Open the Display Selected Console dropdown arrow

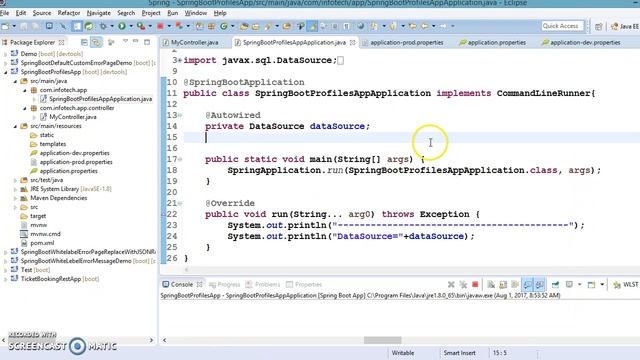click(x=580, y=284)
